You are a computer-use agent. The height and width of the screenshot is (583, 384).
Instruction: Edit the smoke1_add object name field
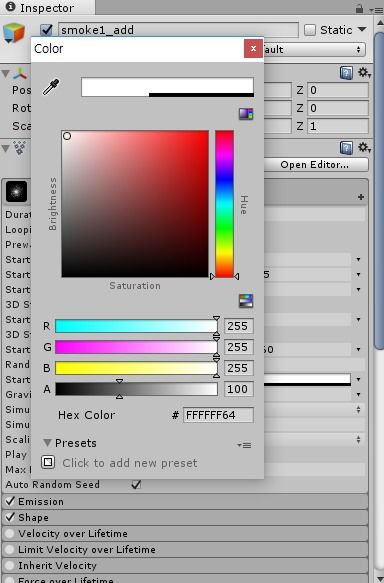click(178, 30)
